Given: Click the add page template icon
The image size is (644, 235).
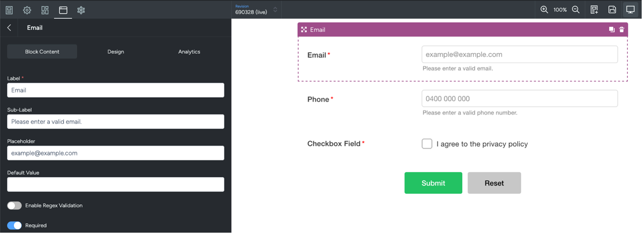Looking at the screenshot, I should 594,10.
